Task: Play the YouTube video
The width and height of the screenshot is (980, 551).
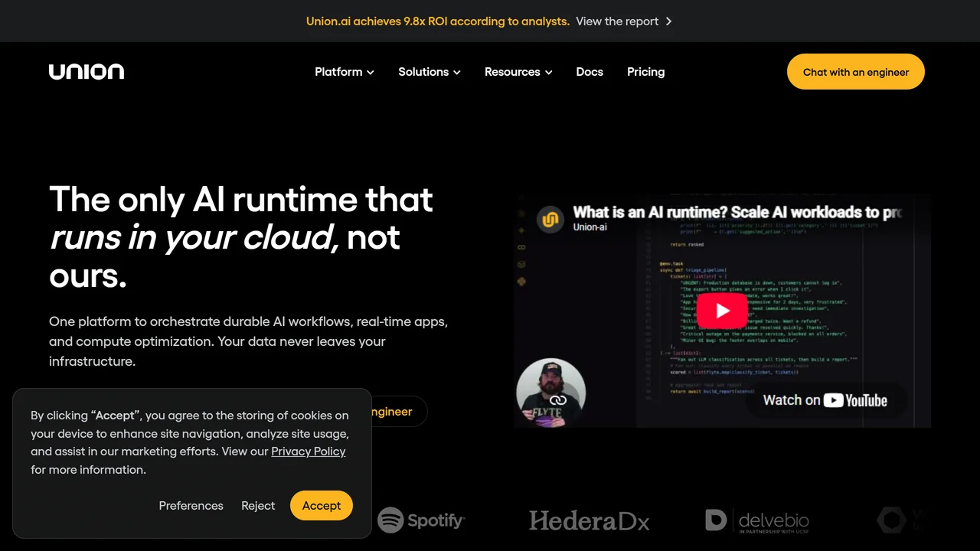Action: pos(722,311)
